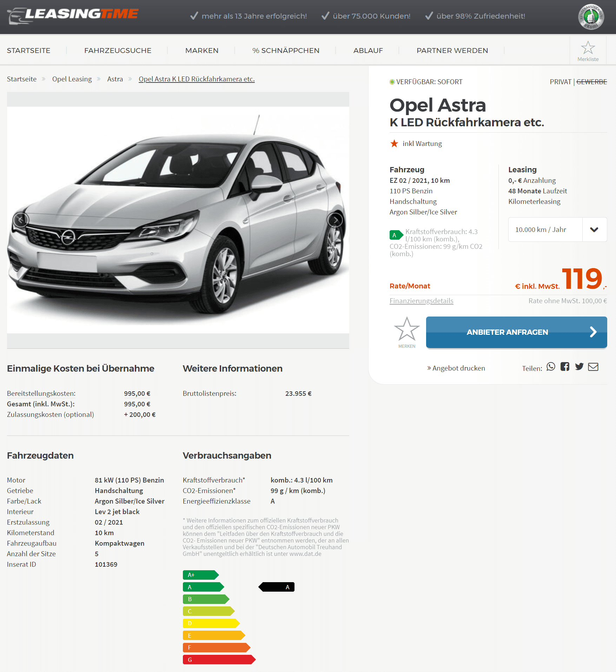Viewport: 616px width, 672px height.
Task: Go to Startseite breadcrumb
Action: [22, 79]
